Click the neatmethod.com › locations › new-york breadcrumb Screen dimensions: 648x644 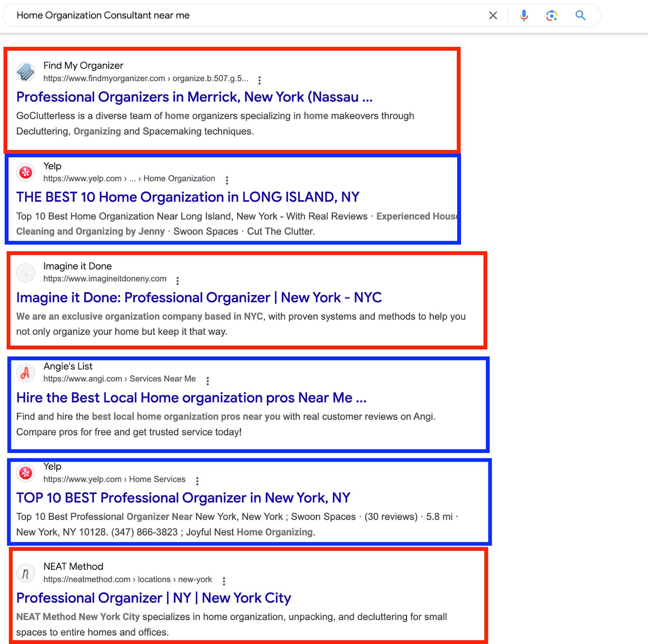128,580
